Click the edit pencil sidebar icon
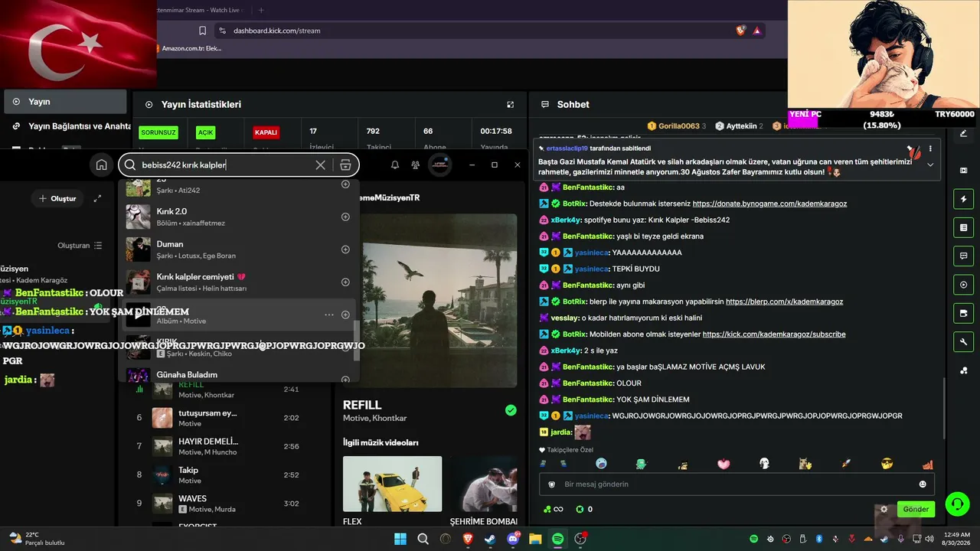980x551 pixels. click(963, 133)
